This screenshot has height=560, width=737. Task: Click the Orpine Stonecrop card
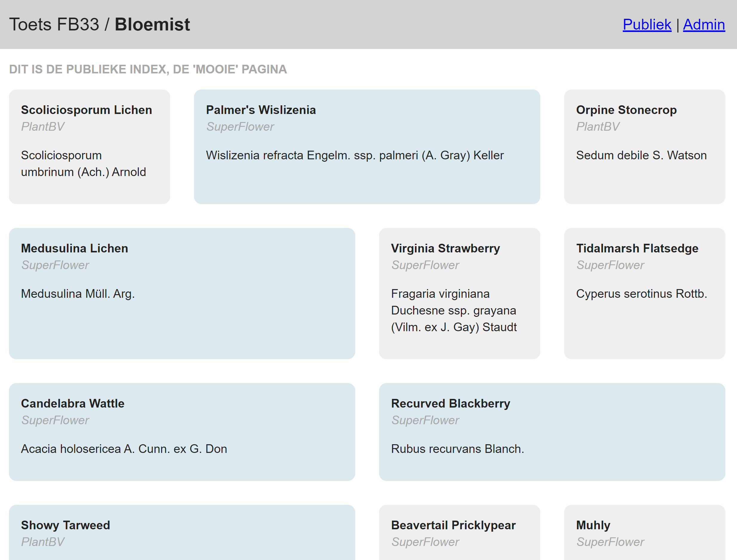pos(644,146)
